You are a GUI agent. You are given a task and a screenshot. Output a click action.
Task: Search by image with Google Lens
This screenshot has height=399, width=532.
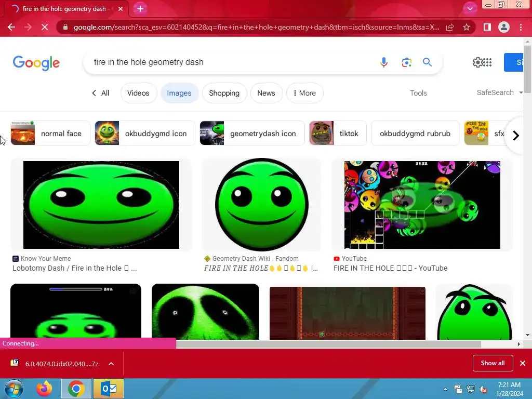[406, 62]
